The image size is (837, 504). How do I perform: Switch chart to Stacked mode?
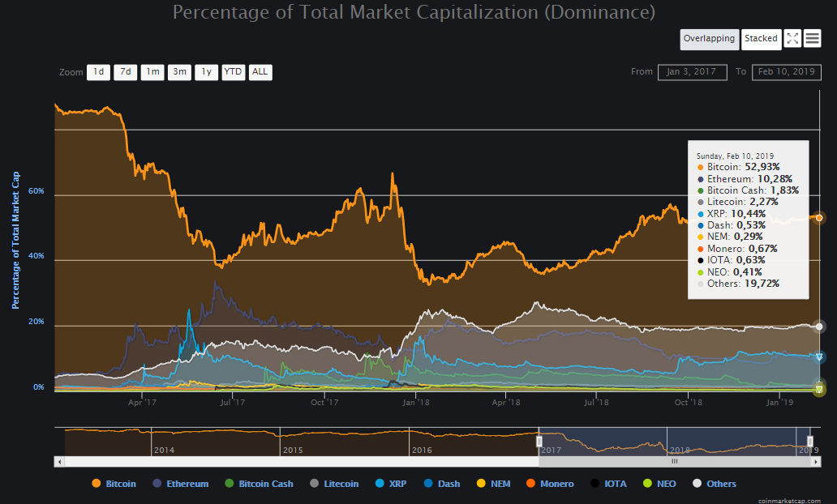click(761, 39)
